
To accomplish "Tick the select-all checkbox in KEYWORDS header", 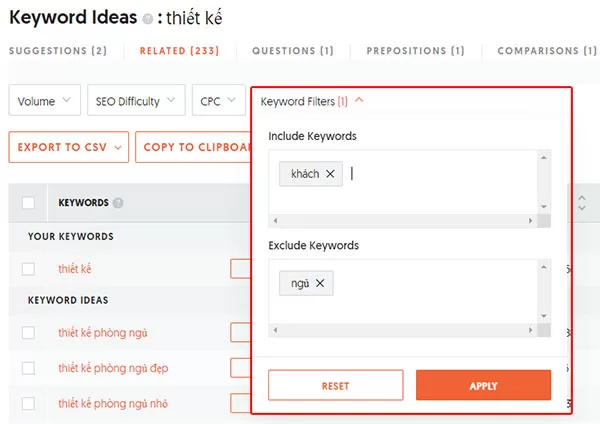I will click(x=28, y=203).
